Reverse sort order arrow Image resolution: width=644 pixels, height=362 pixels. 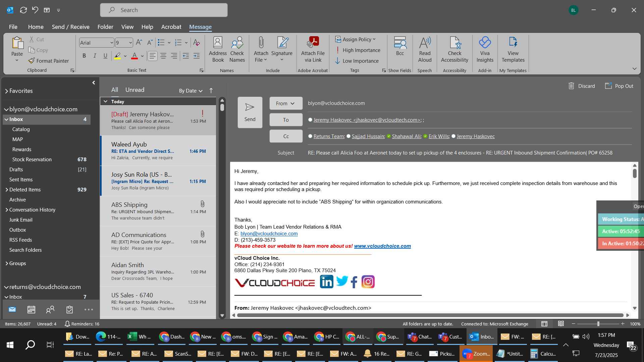pos(211,90)
